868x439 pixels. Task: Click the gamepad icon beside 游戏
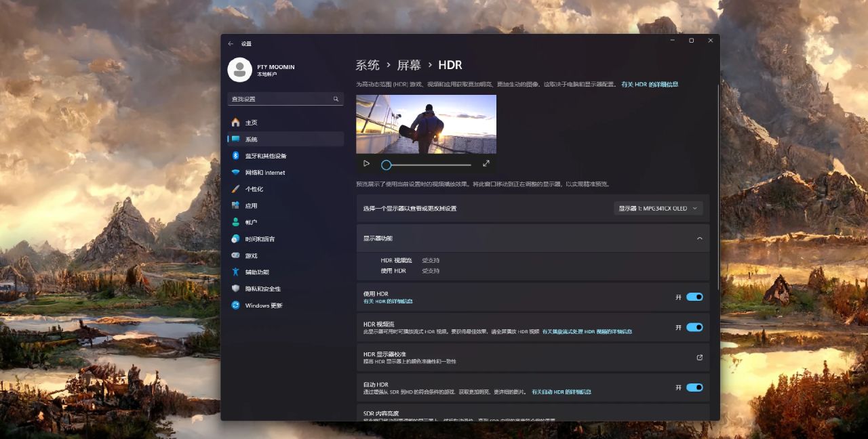(235, 255)
